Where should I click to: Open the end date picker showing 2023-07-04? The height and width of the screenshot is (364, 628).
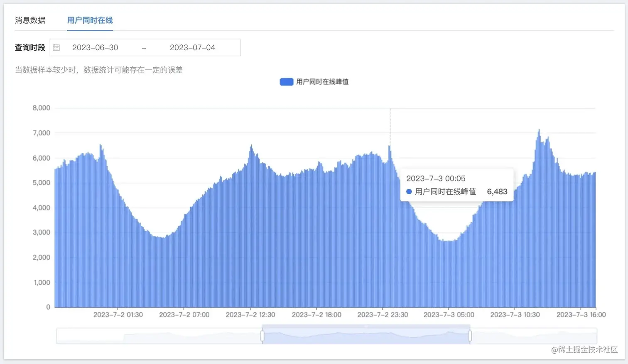pos(192,47)
